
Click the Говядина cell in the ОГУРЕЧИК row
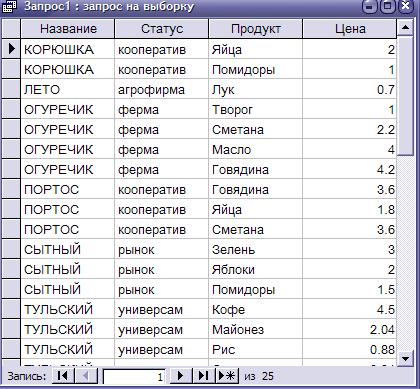(x=256, y=169)
